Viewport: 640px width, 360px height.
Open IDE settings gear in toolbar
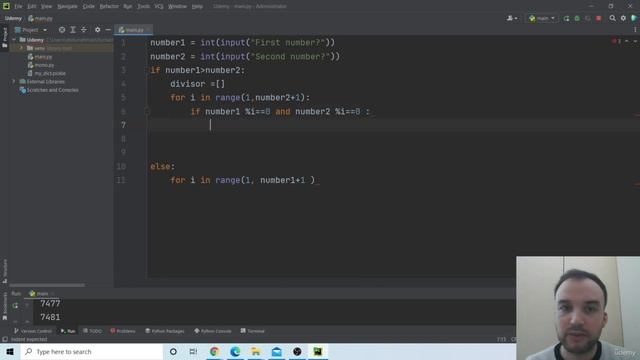(x=623, y=18)
